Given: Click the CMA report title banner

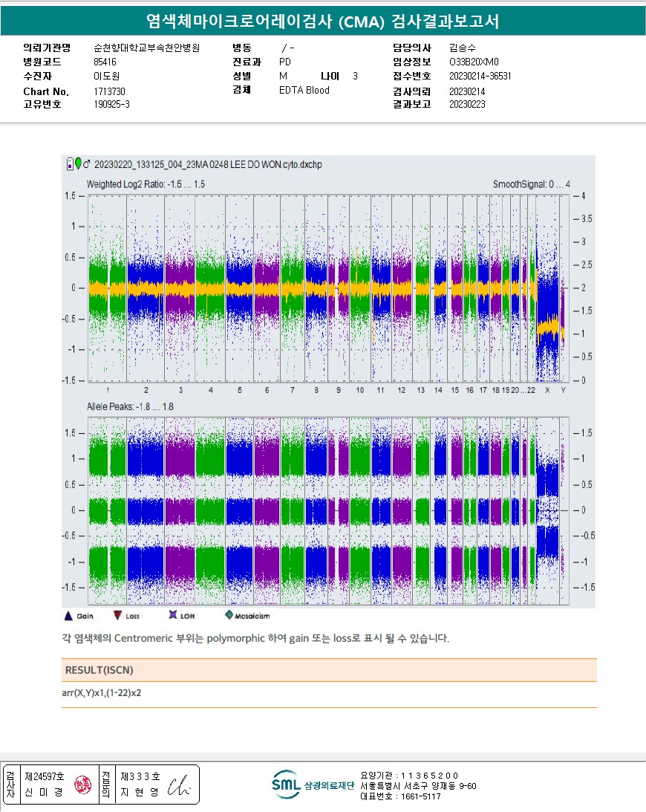Looking at the screenshot, I should click(x=322, y=22).
